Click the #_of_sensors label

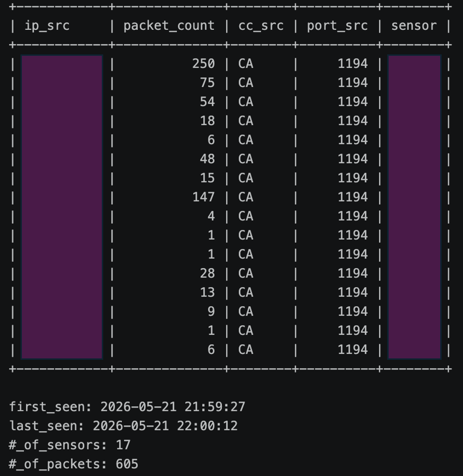(58, 445)
